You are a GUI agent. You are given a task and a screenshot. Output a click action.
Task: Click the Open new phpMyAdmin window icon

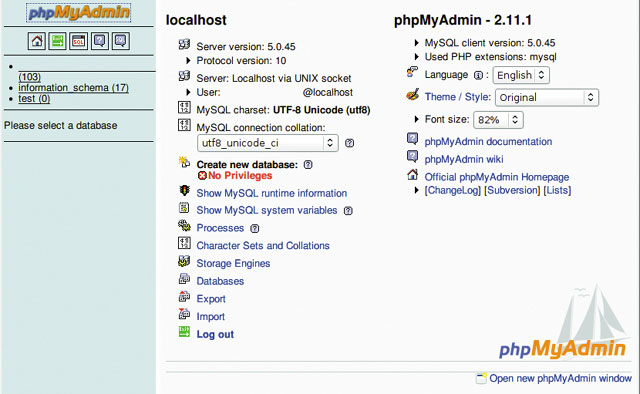(481, 378)
